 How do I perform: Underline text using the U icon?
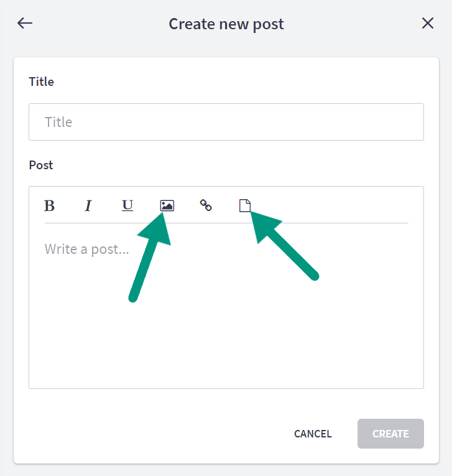pos(127,206)
